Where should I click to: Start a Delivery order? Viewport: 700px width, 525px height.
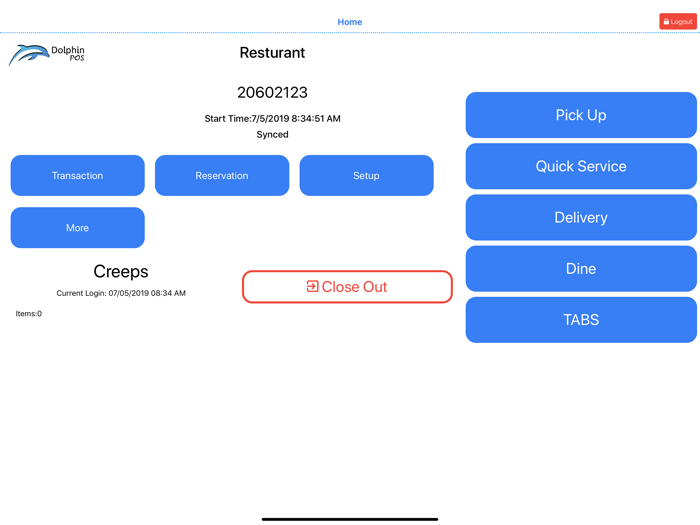tap(581, 217)
